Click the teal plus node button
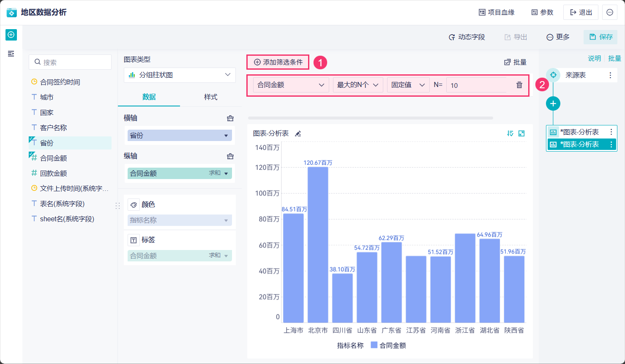This screenshot has width=625, height=364. 553,103
